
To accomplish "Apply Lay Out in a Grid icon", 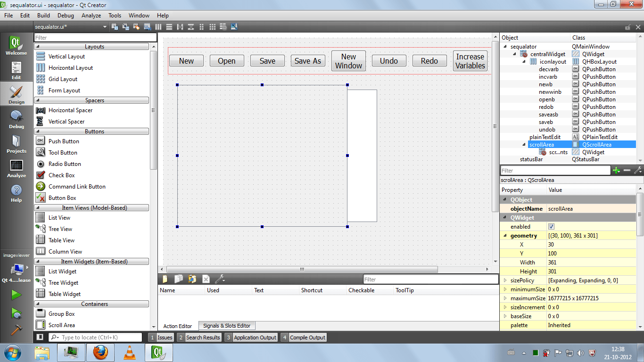I will [x=212, y=27].
